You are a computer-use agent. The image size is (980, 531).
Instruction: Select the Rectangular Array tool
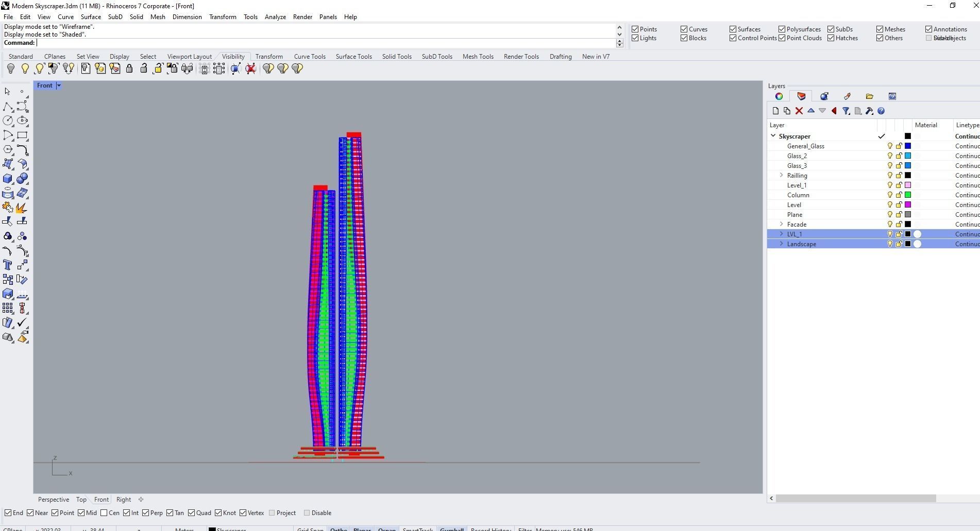8,308
